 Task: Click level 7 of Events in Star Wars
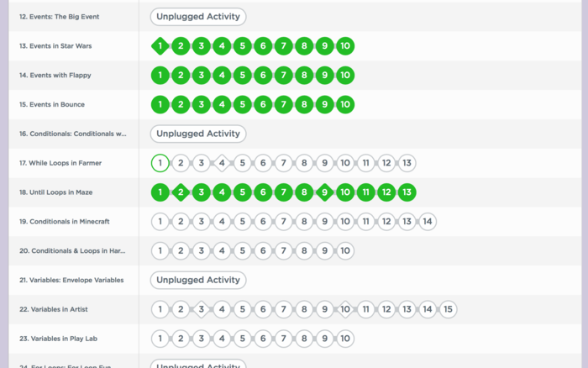click(x=283, y=46)
